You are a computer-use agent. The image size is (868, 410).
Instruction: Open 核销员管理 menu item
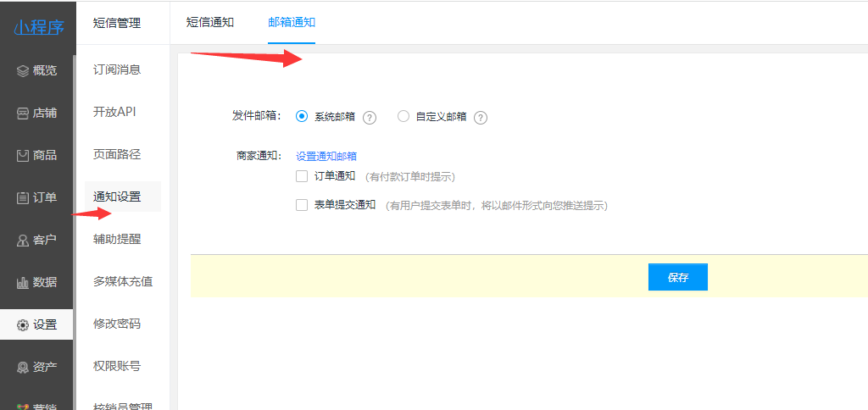[x=123, y=407]
